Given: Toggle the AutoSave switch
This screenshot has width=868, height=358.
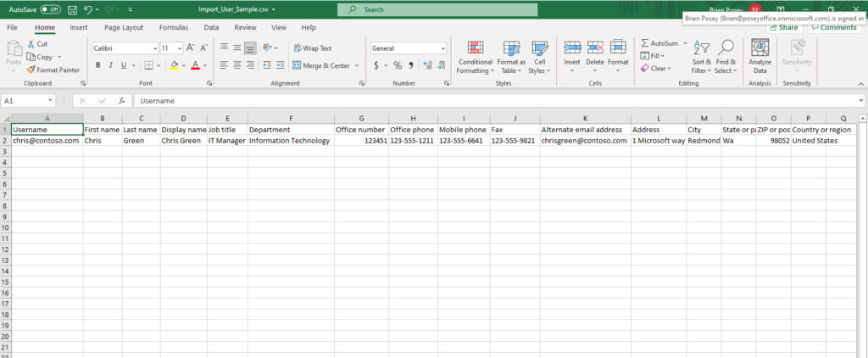Looking at the screenshot, I should (x=50, y=9).
